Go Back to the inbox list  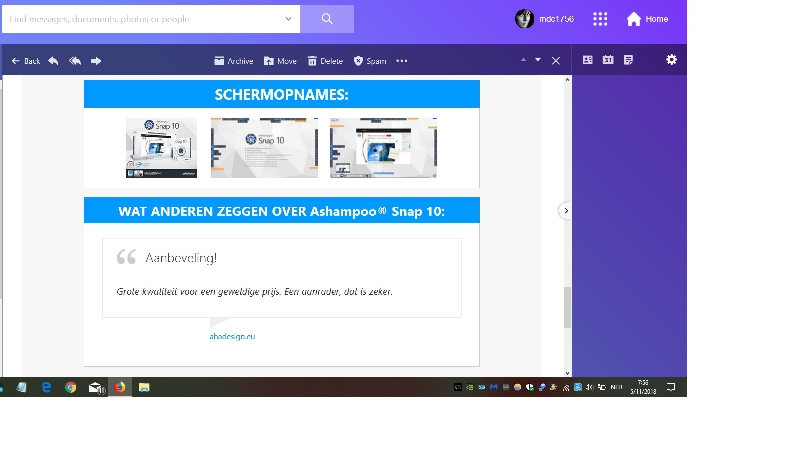26,61
